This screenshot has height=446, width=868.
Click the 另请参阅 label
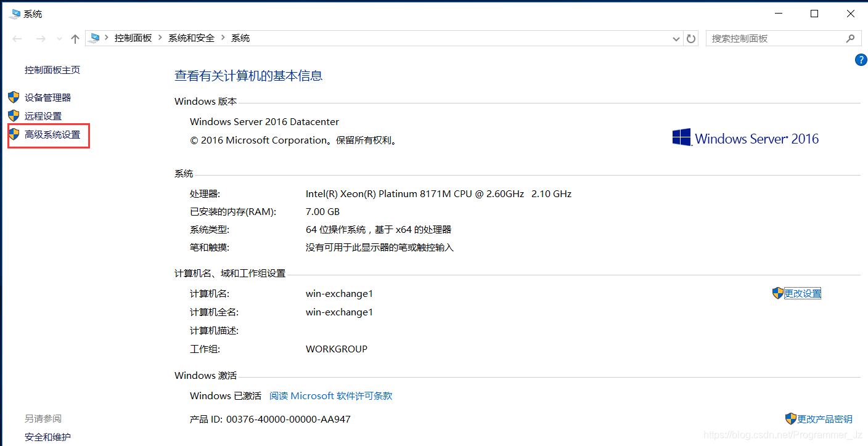coord(43,419)
